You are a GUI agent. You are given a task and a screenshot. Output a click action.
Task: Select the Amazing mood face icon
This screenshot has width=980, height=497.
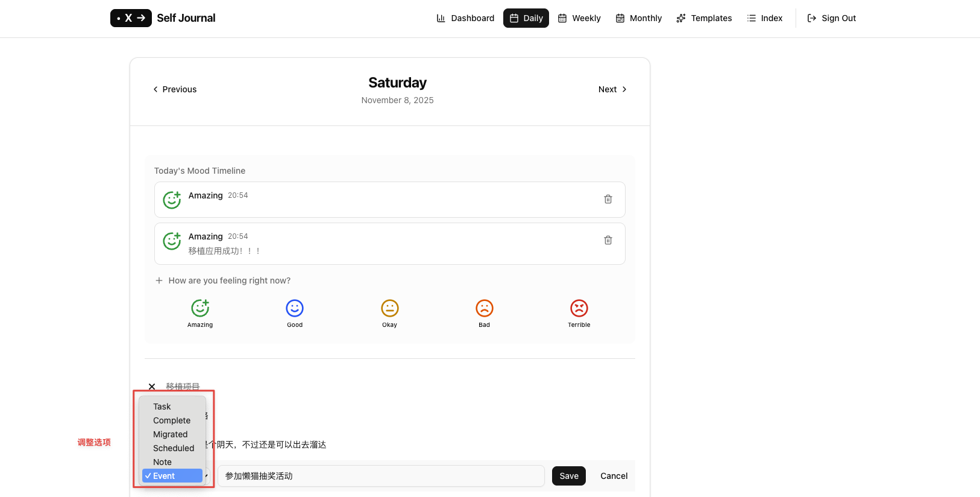(200, 308)
